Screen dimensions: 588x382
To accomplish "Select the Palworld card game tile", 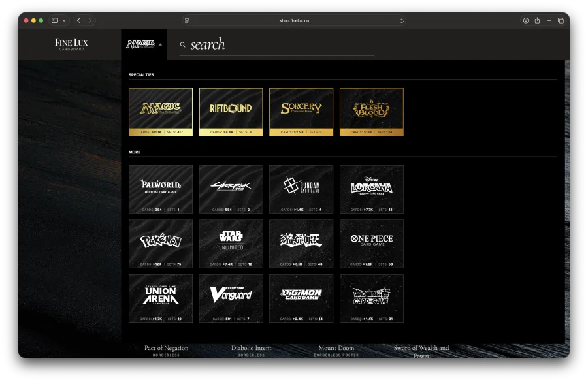I will coord(161,189).
